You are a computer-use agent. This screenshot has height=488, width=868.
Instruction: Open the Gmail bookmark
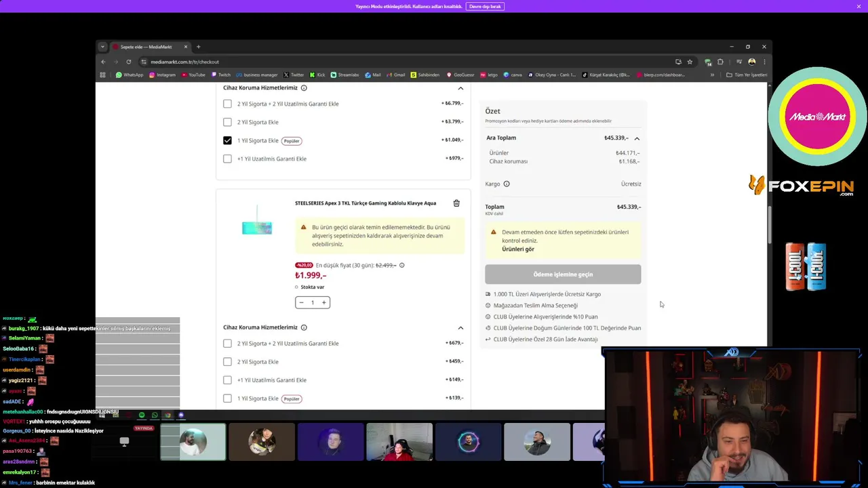[396, 75]
